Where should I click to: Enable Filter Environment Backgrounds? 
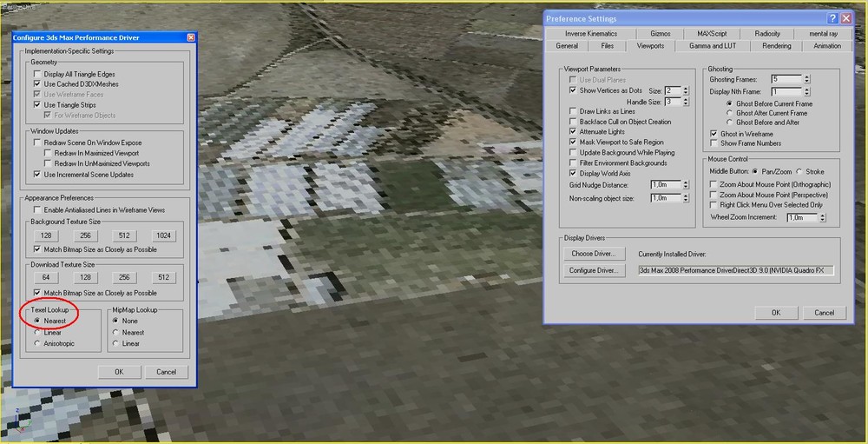pos(573,163)
